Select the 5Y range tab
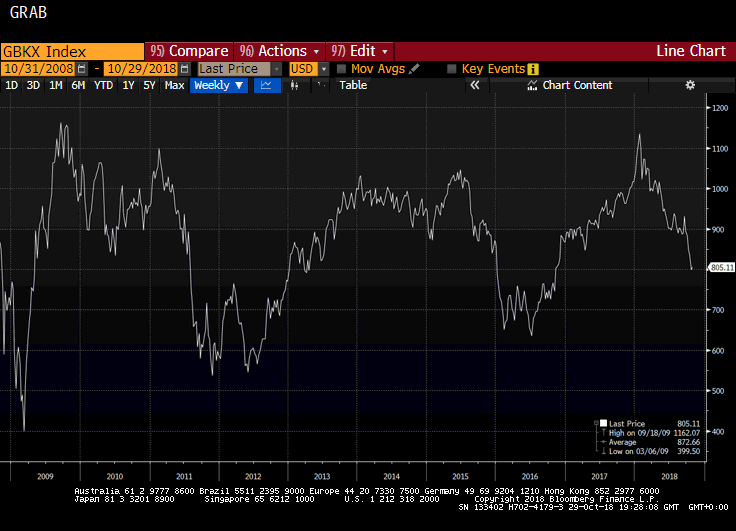 [x=149, y=85]
